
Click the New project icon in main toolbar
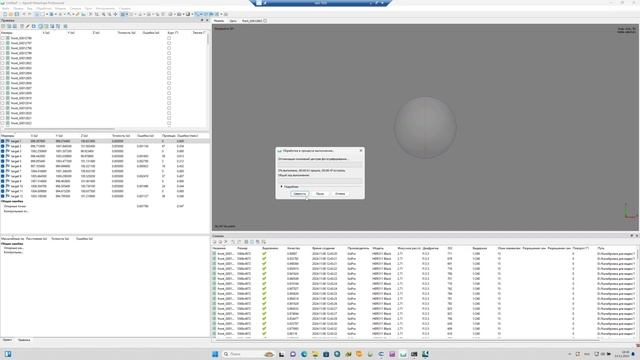point(5,14)
